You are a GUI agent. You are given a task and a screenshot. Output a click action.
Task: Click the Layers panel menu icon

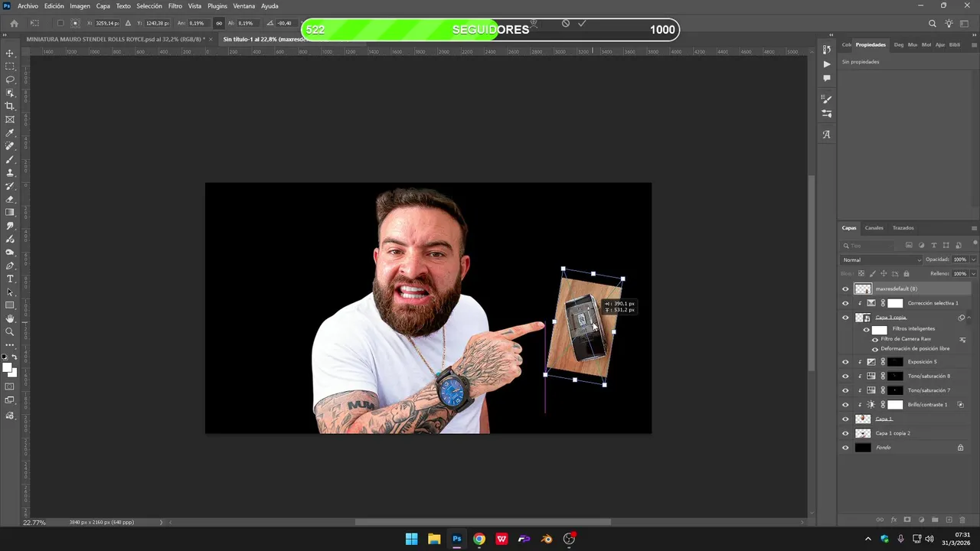974,228
